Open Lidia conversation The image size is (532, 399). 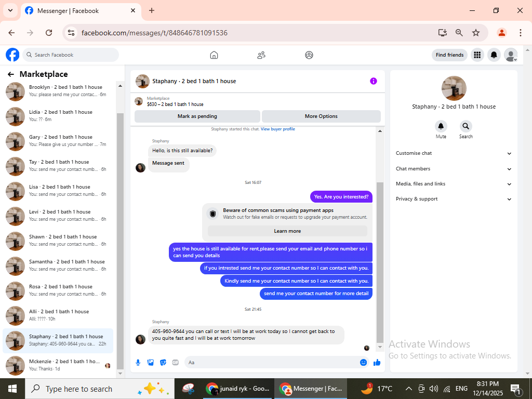pyautogui.click(x=58, y=116)
